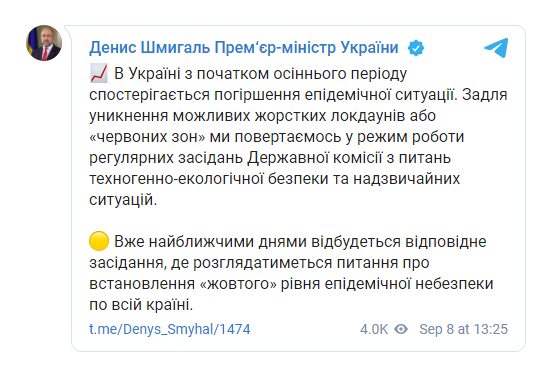Viewport: 540px width, 369px height.
Task: Click the blue verified checkmark badge
Action: [x=416, y=48]
